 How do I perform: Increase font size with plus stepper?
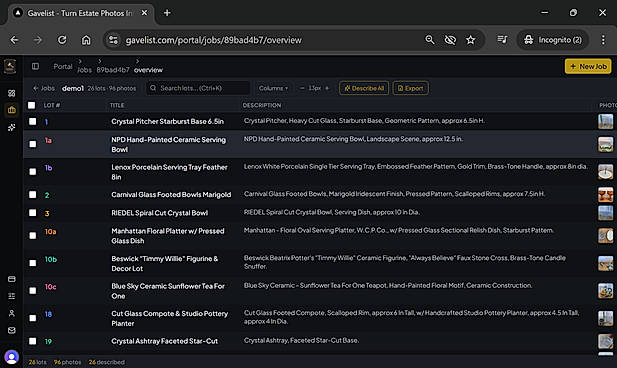327,88
